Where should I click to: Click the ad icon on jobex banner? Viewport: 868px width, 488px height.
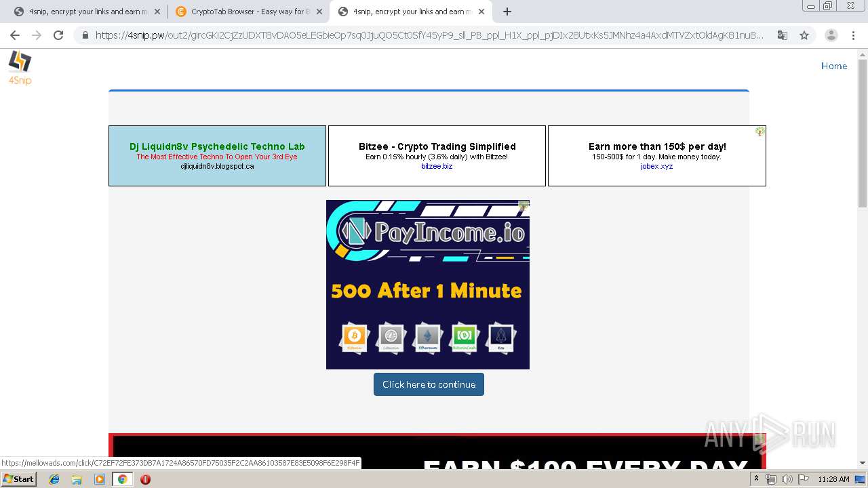[x=760, y=131]
